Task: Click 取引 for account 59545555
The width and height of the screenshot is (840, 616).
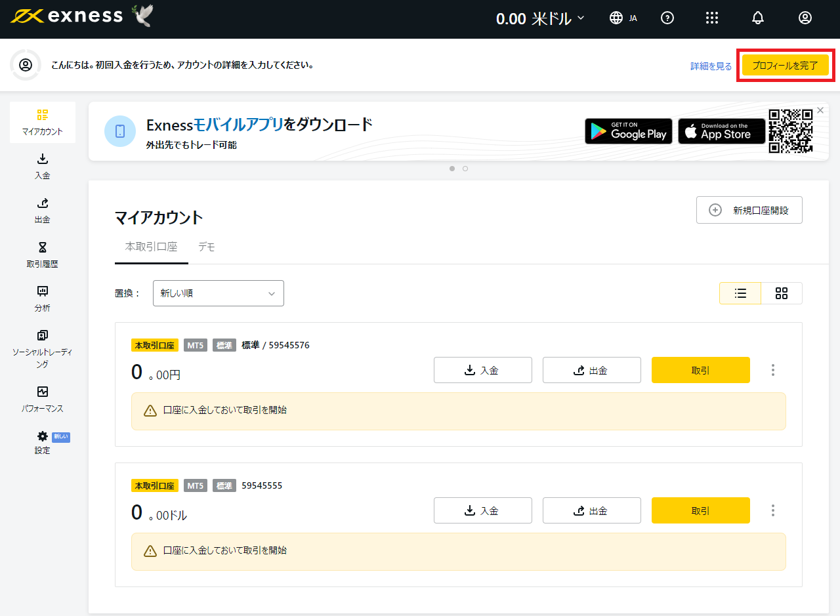Action: click(x=701, y=510)
